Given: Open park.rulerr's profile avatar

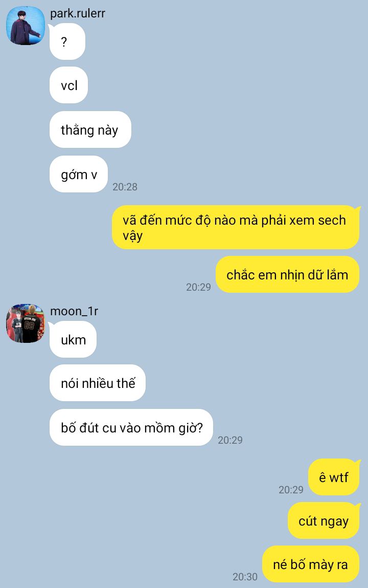Looking at the screenshot, I should [x=26, y=26].
